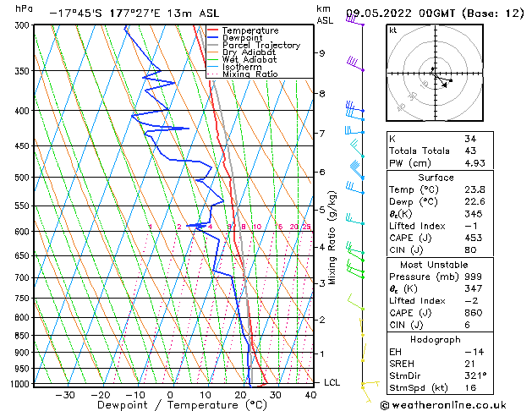This screenshot has width=532, height=411.
Task: Click the blue wind barb at 500 hPa
Action: pyautogui.click(x=356, y=169)
